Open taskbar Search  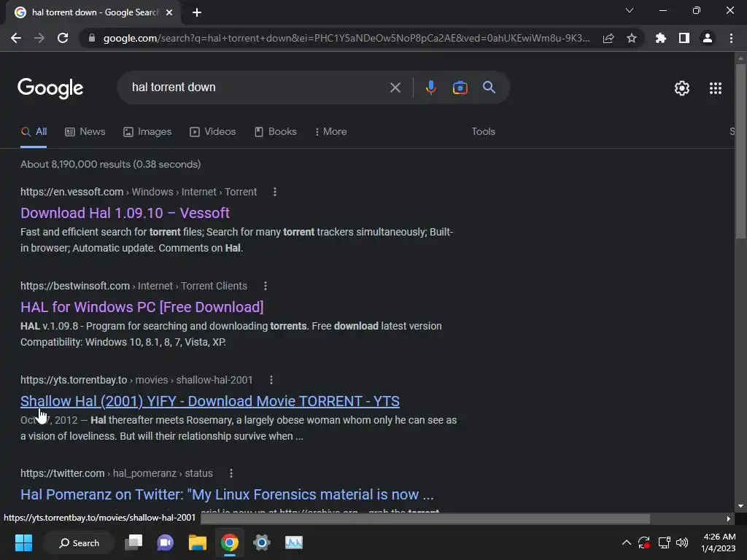click(79, 542)
